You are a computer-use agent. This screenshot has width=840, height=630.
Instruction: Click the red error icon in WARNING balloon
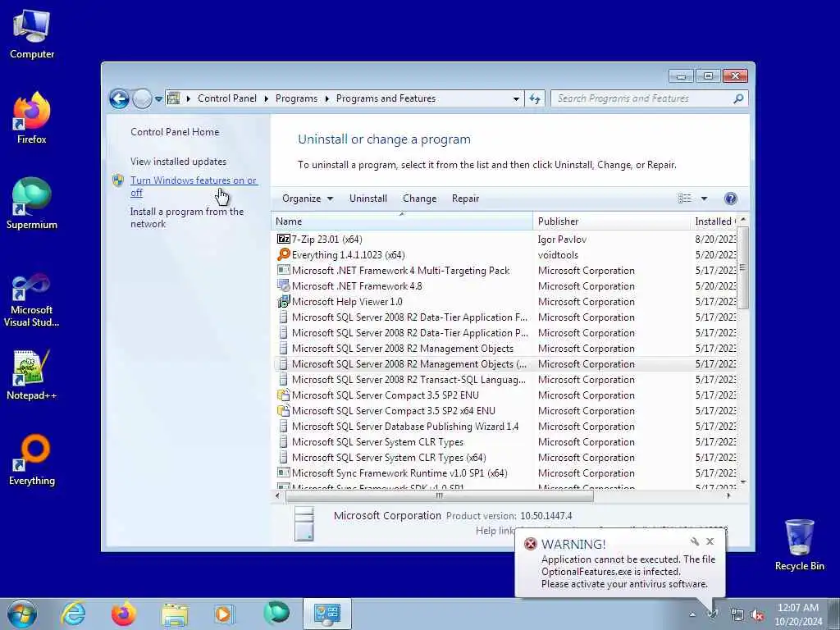click(x=531, y=545)
